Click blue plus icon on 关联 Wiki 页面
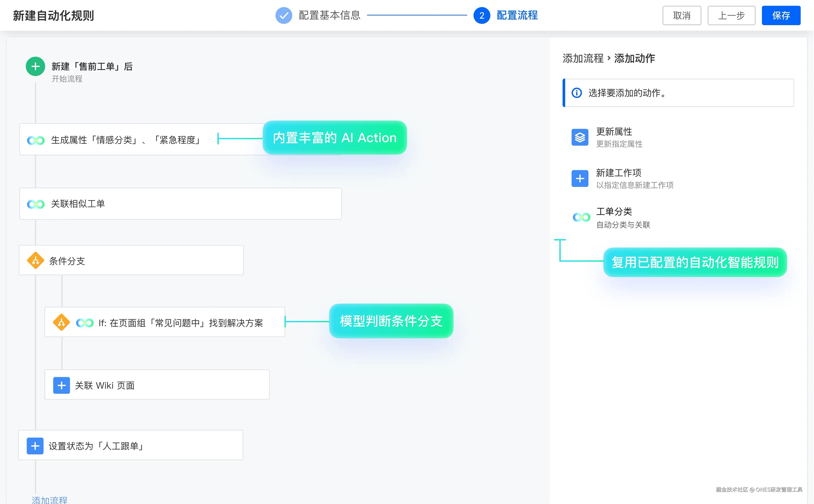 coord(61,385)
